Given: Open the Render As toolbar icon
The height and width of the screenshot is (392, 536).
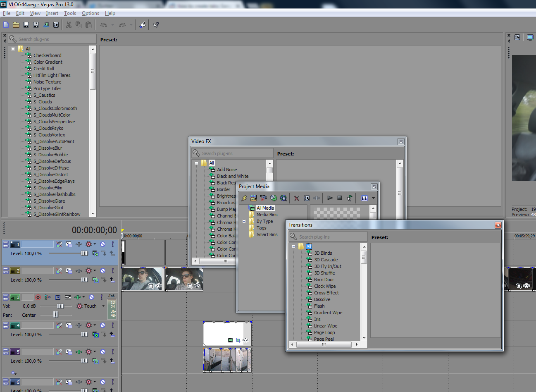Looking at the screenshot, I should pos(46,25).
